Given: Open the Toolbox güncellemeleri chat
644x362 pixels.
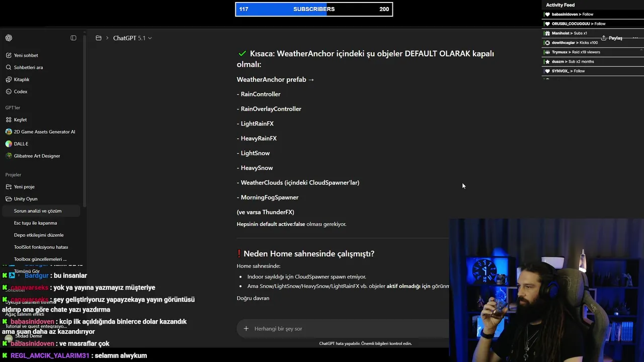Looking at the screenshot, I should [x=41, y=259].
